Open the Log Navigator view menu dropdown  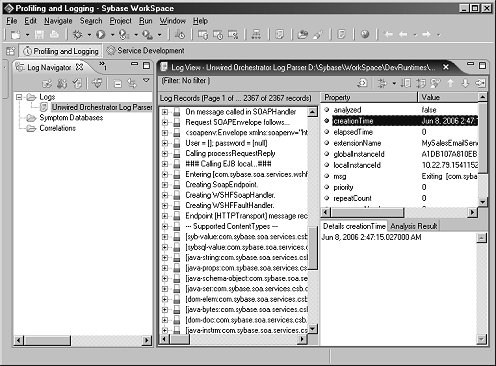tap(146, 80)
